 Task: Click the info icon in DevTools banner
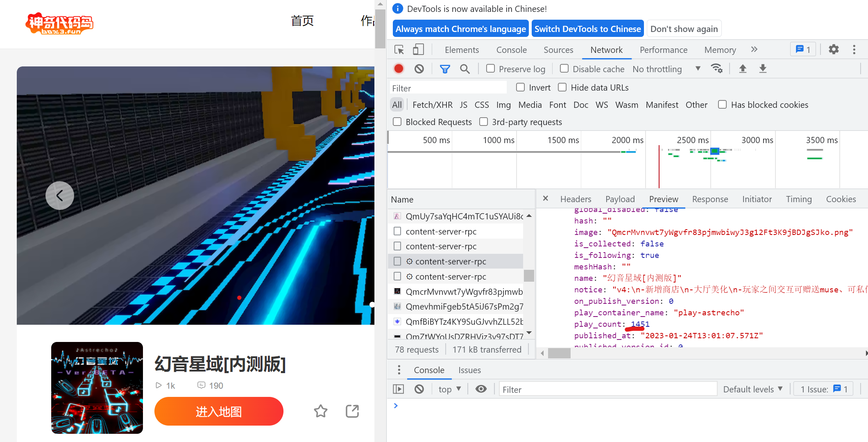(x=397, y=9)
